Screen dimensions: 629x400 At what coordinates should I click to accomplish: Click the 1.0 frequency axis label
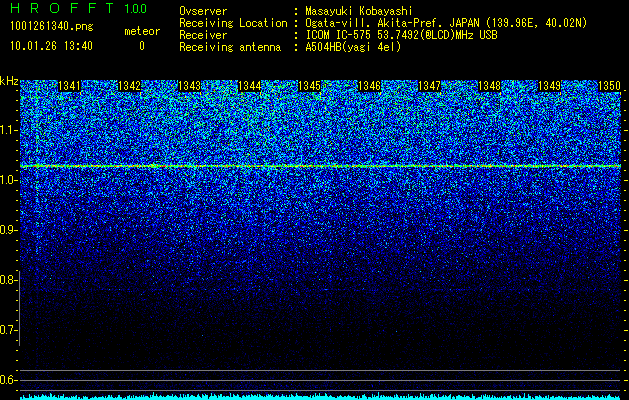click(x=9, y=180)
